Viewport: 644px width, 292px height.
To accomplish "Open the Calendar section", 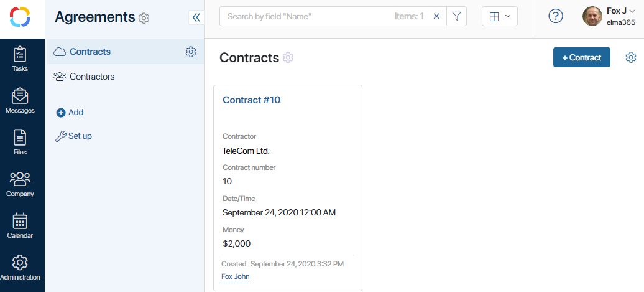I will point(20,227).
